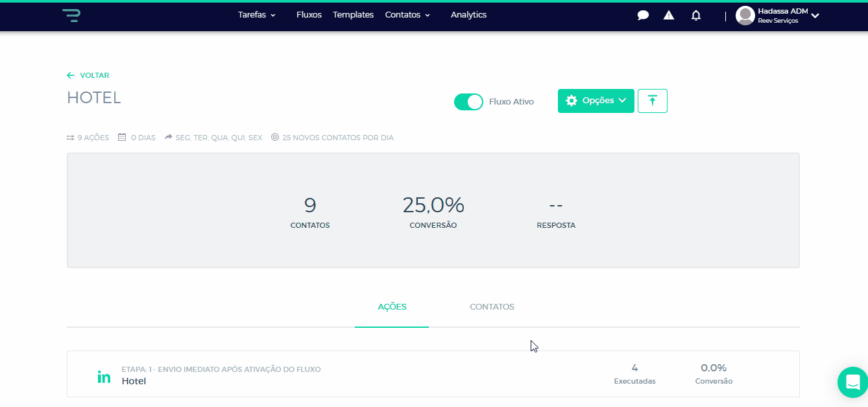Expand the Tarefas dropdown menu

pos(257,15)
